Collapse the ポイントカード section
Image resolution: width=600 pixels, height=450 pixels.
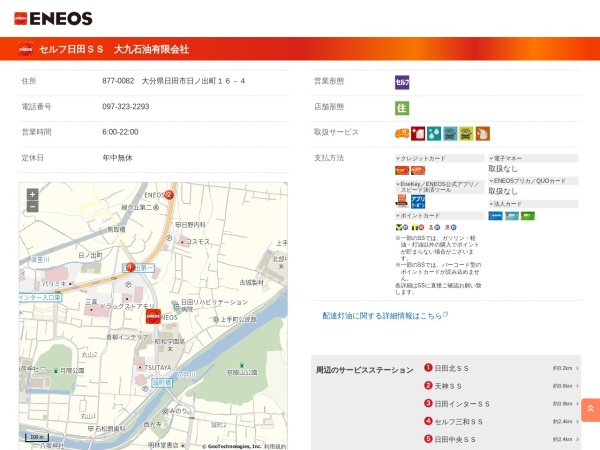coord(440,216)
